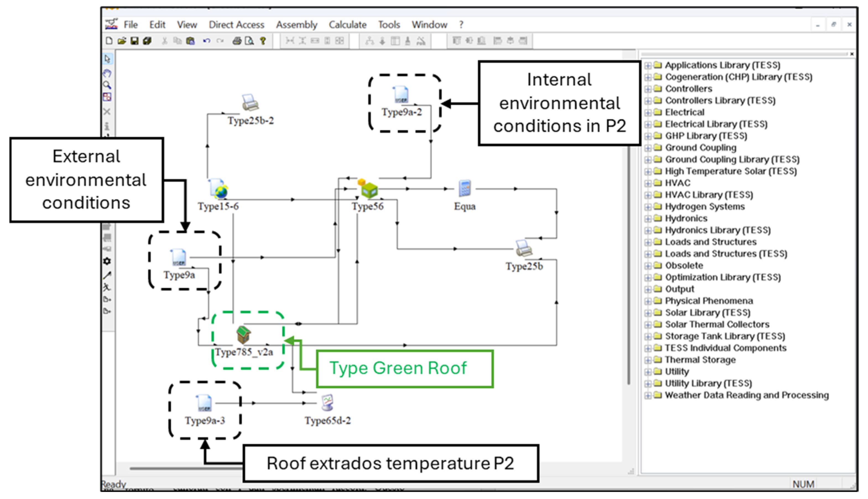Select the Type785_v2a green roof icon
The width and height of the screenshot is (868, 499).
(x=244, y=335)
